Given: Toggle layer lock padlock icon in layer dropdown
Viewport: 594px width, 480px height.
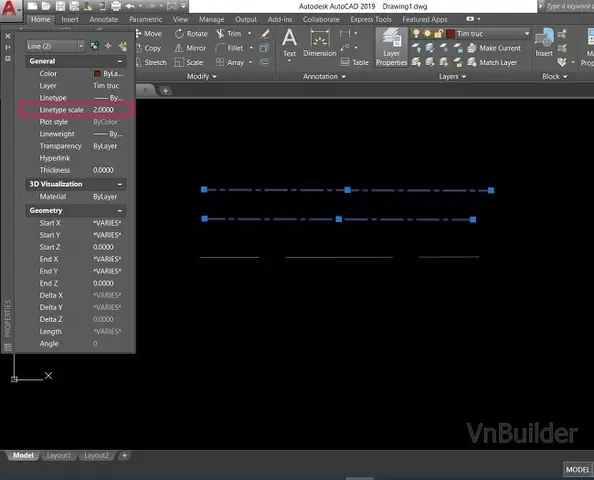Looking at the screenshot, I should pyautogui.click(x=438, y=34).
